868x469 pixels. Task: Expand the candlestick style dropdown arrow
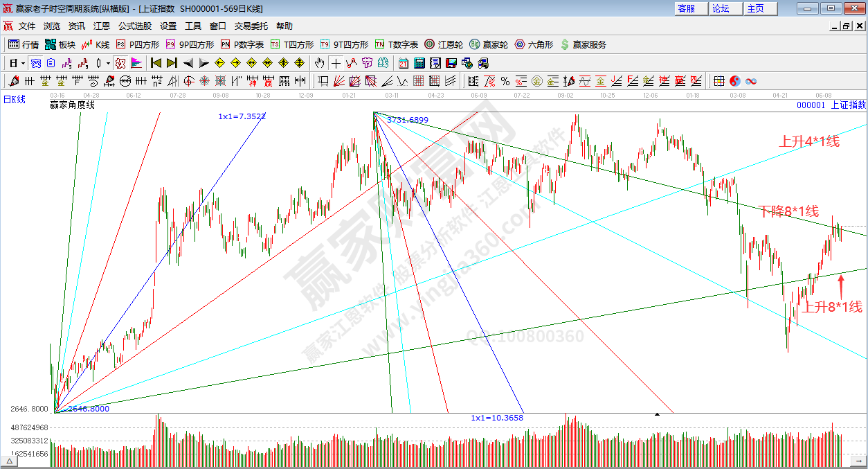pyautogui.click(x=108, y=63)
